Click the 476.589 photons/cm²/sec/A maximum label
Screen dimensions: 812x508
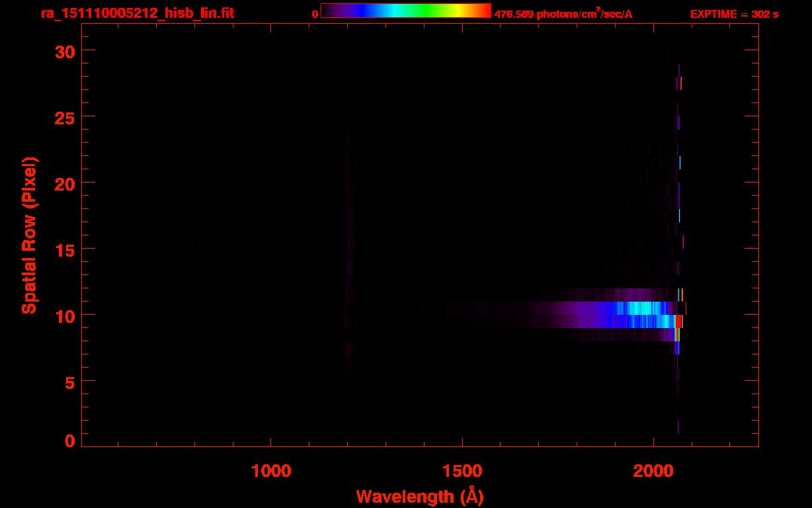(x=563, y=14)
